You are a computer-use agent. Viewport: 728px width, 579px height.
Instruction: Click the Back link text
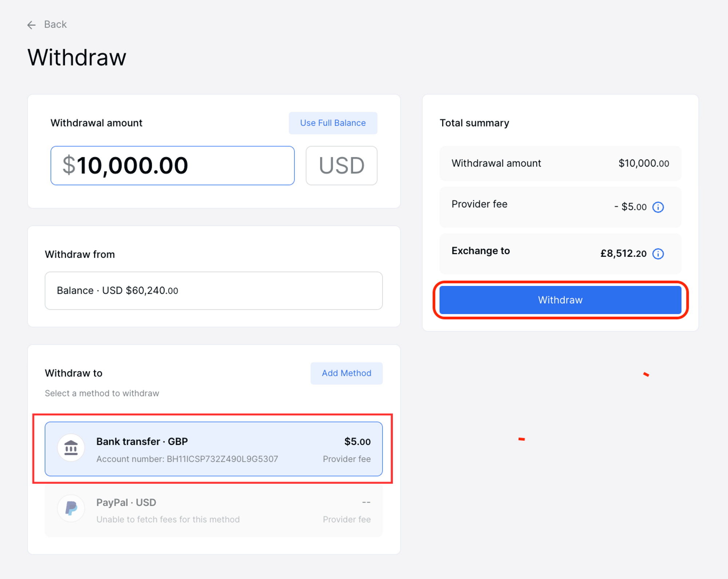pyautogui.click(x=55, y=24)
